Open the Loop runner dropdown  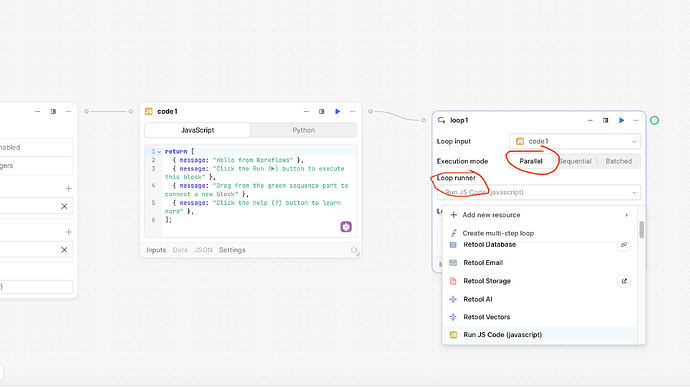(x=539, y=192)
